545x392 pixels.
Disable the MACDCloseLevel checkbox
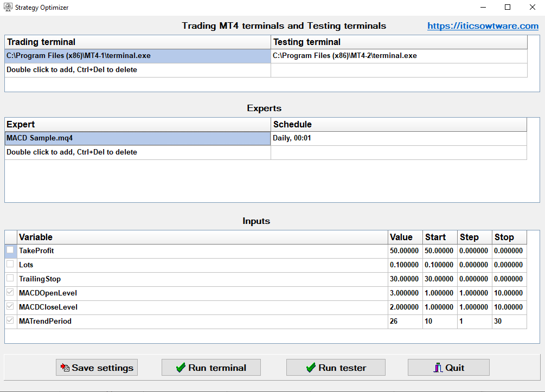point(10,307)
